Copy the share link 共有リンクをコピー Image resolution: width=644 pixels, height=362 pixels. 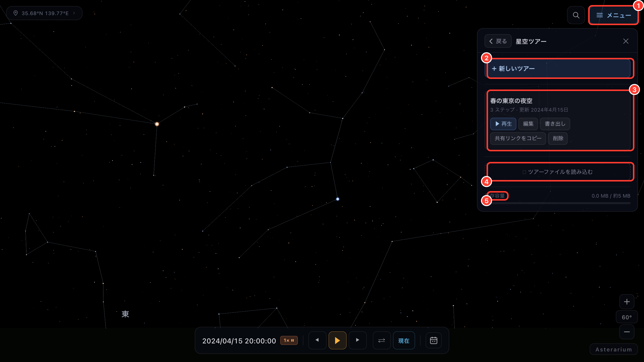(x=518, y=139)
